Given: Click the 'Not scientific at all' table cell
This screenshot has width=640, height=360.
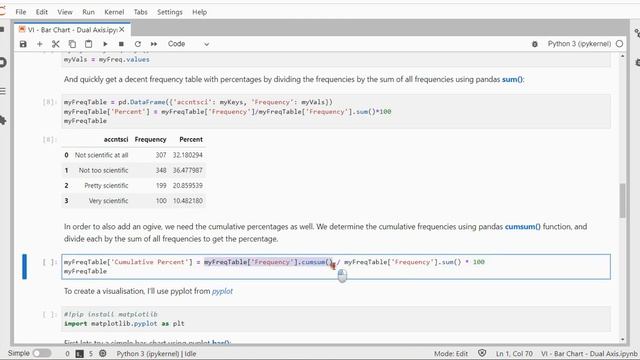Looking at the screenshot, I should [101, 155].
